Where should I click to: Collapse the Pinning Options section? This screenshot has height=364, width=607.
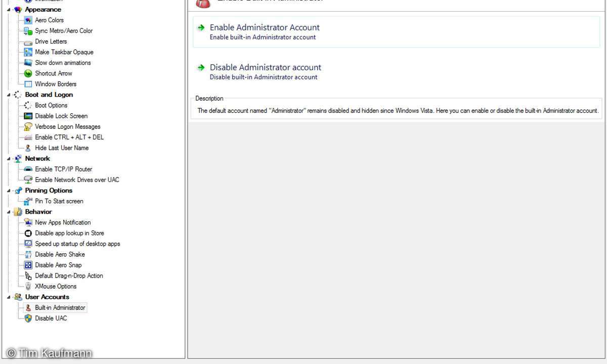coord(9,191)
